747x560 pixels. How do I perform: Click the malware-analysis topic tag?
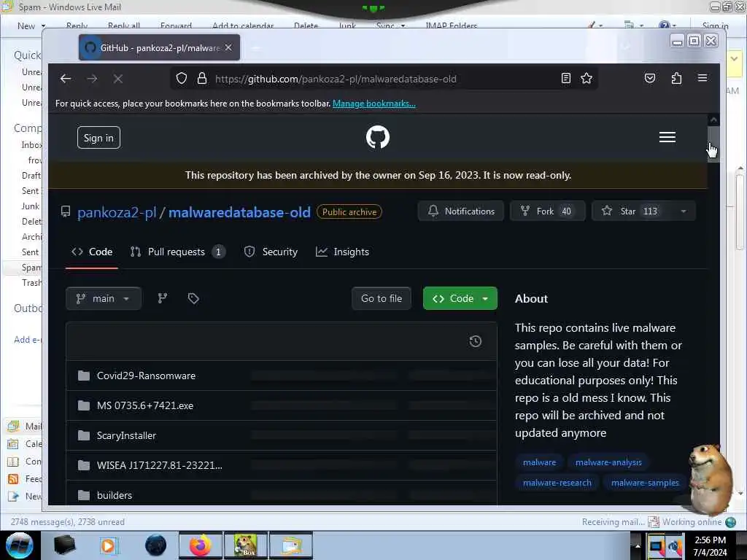click(608, 462)
